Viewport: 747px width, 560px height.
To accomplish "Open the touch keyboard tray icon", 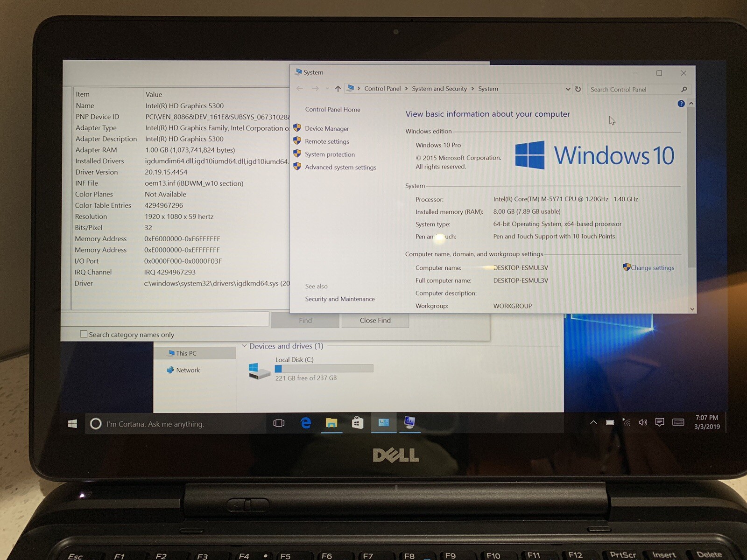I will 678,422.
